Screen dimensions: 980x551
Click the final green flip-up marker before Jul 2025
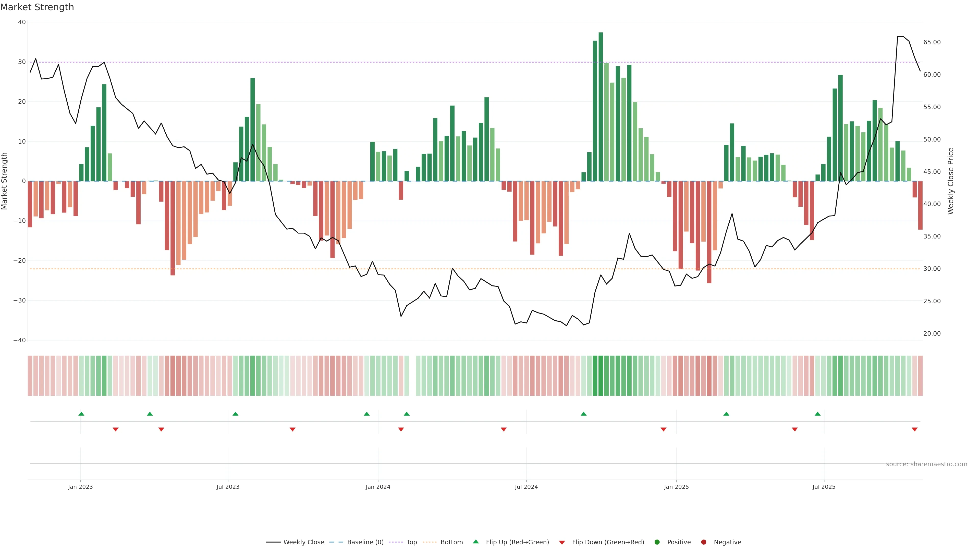(817, 414)
